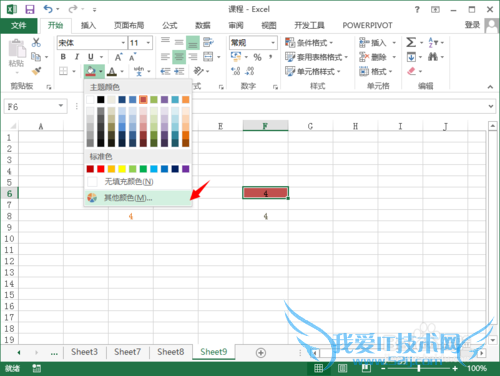Insert AutoSum formula

pos(411,42)
